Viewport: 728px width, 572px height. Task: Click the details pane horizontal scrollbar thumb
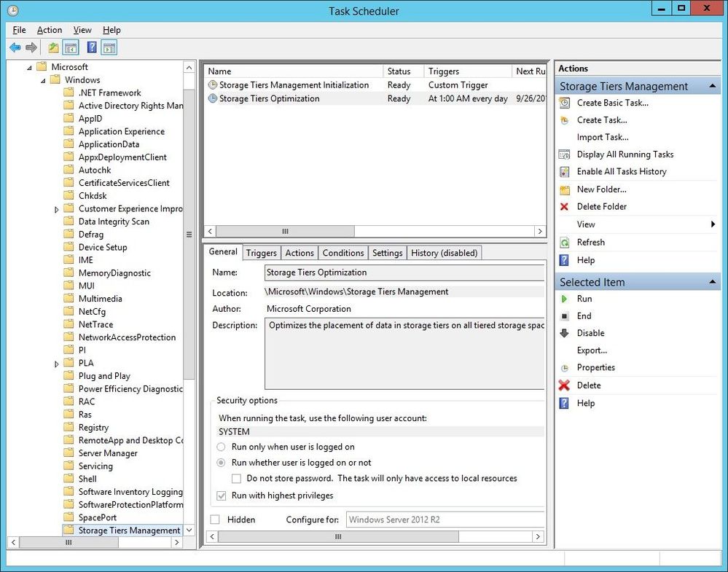[338, 537]
